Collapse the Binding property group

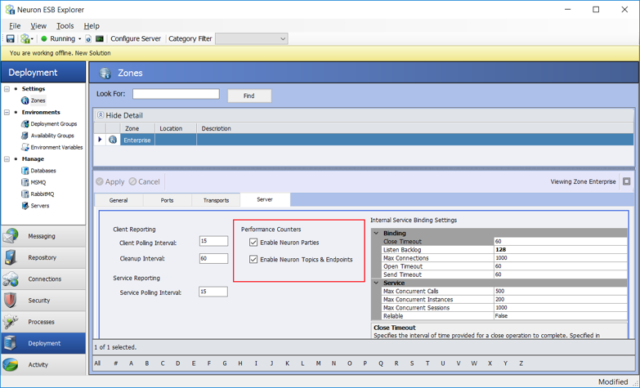376,233
